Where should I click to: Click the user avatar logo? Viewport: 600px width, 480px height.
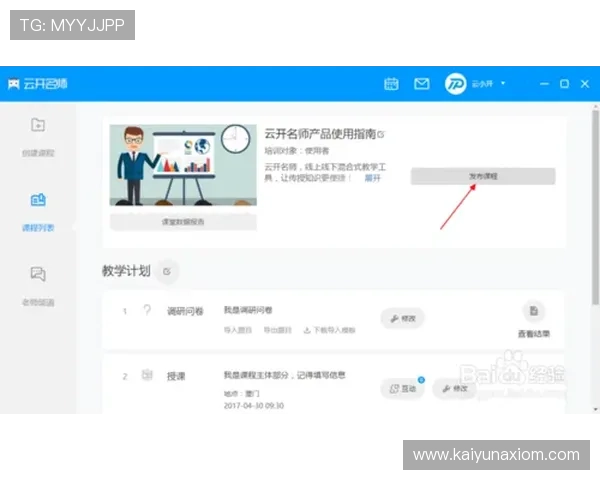[x=455, y=84]
